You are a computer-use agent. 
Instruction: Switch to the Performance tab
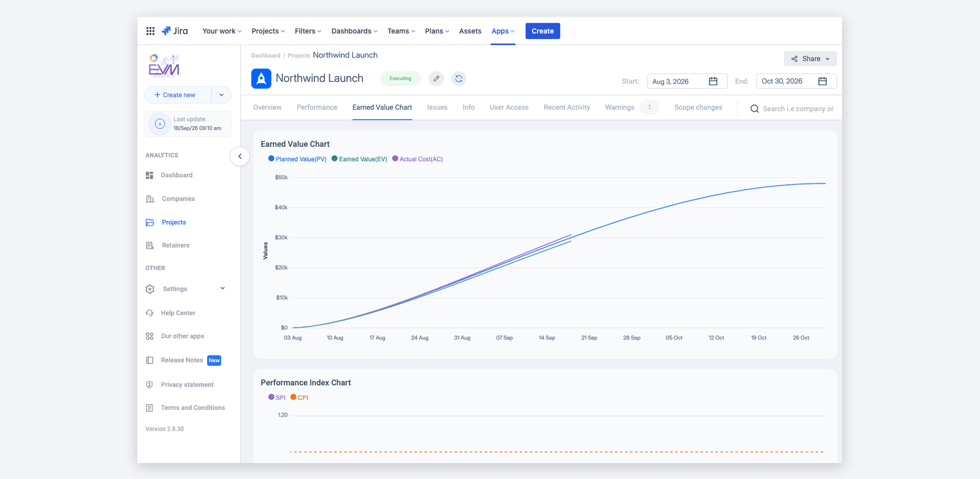(x=317, y=108)
